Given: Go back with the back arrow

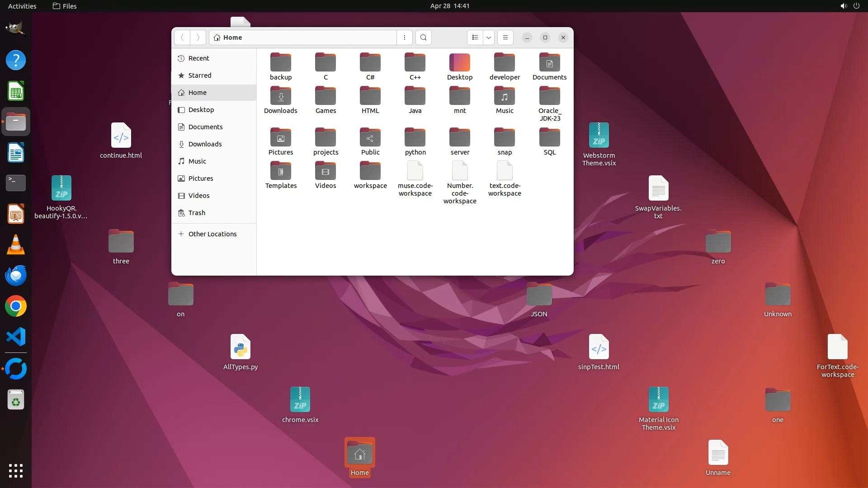Looking at the screenshot, I should pyautogui.click(x=182, y=38).
